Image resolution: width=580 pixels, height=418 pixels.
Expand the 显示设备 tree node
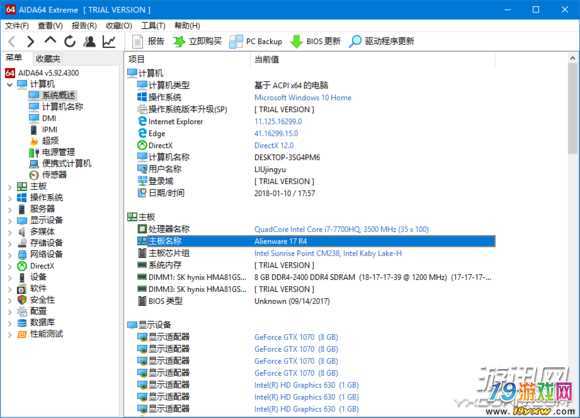10,221
